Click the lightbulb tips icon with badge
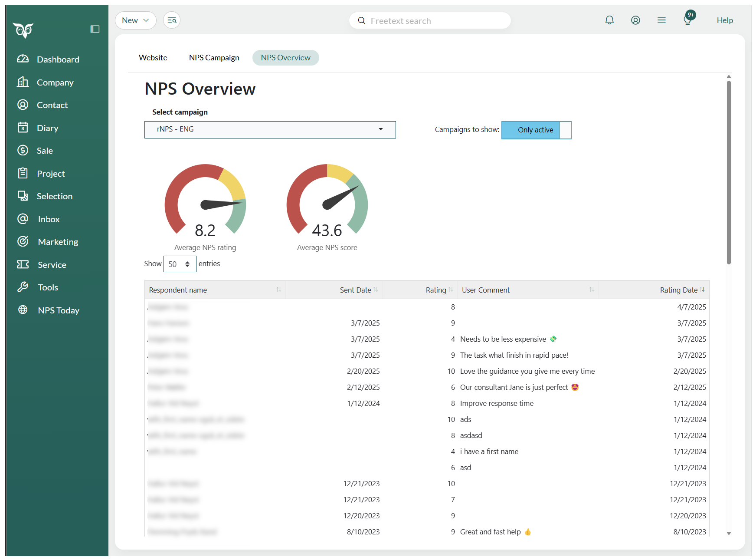756x560 pixels. coord(688,20)
